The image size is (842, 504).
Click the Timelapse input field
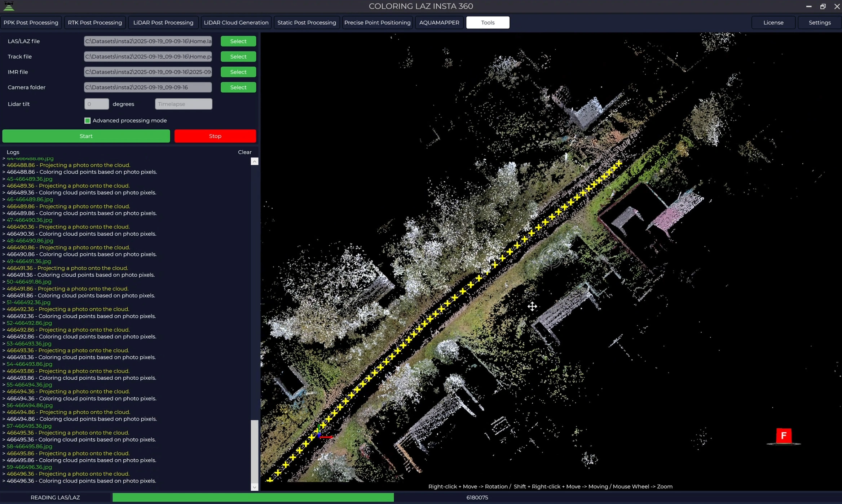point(183,104)
